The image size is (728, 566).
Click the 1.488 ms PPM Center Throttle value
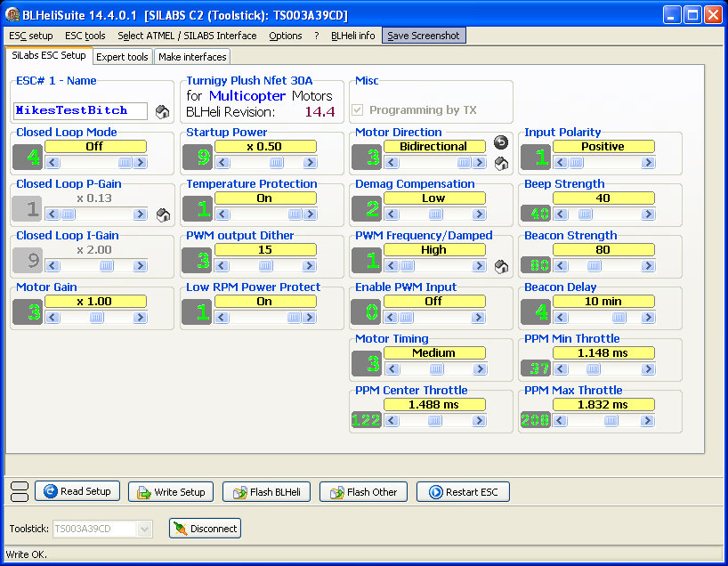point(434,404)
